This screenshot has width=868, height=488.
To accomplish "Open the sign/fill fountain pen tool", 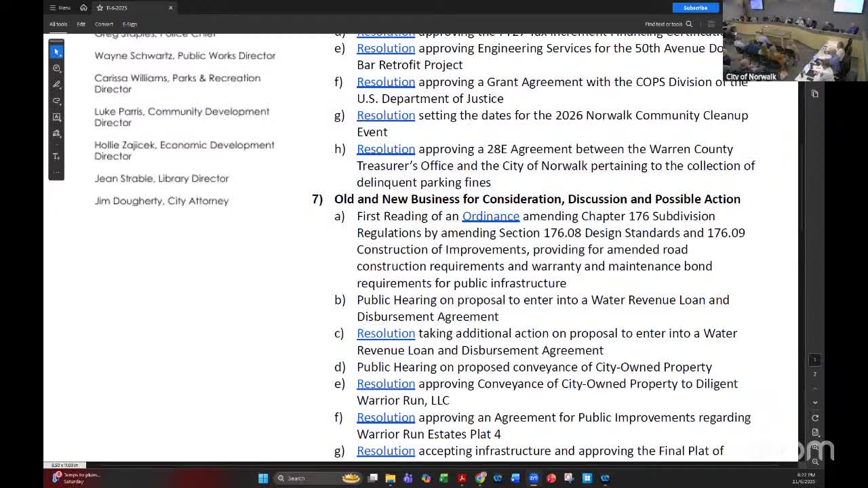I will 56,134.
